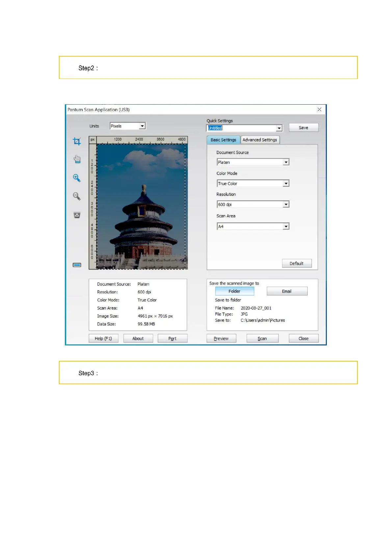Open the Scan Area dropdown showing A4
Viewport: 392px width, 554px height.
[x=253, y=226]
